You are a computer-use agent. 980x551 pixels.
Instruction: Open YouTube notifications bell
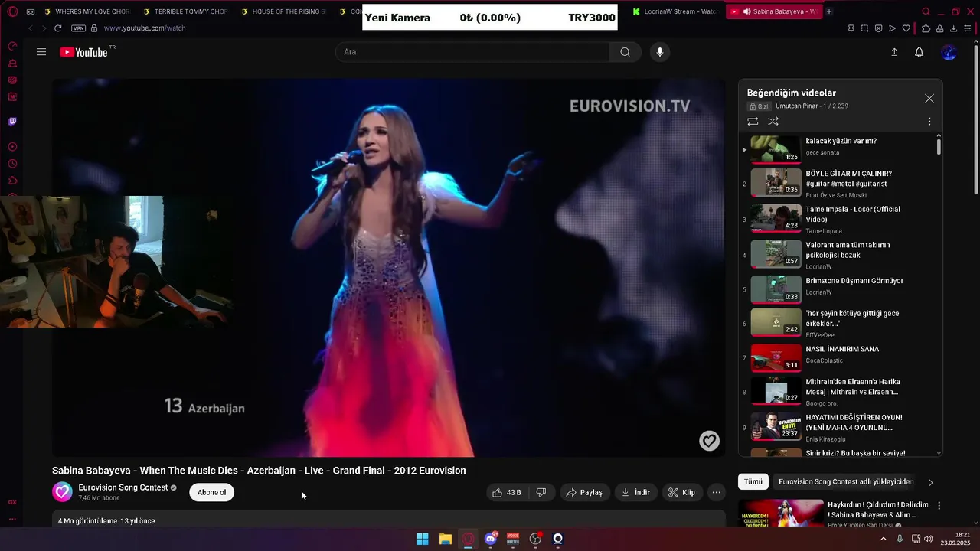tap(919, 52)
